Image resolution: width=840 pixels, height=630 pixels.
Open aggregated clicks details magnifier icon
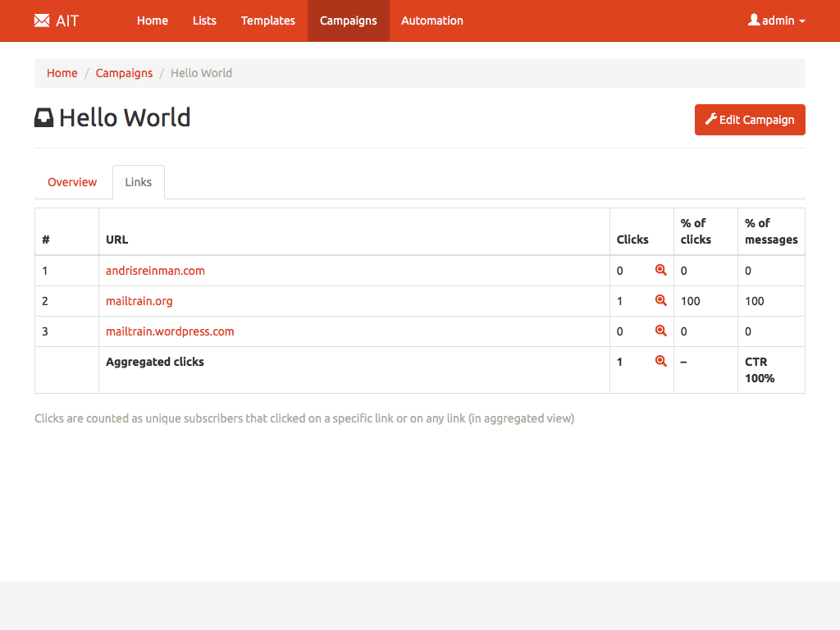click(660, 361)
